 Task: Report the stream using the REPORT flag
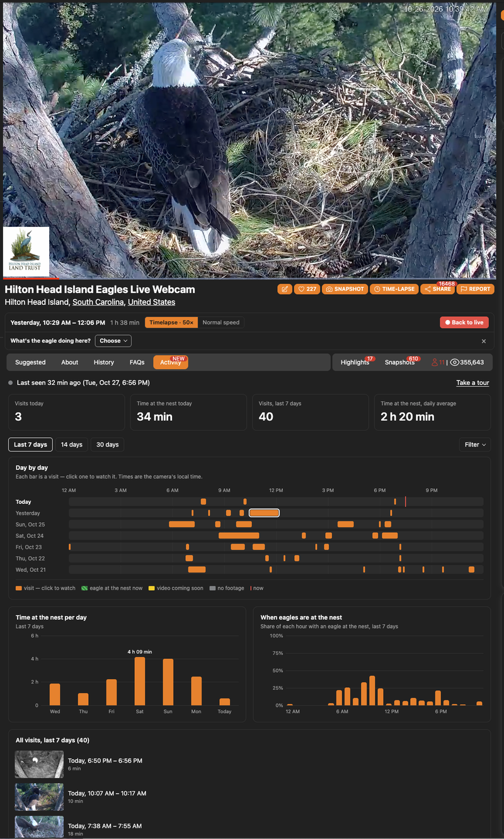coord(475,289)
